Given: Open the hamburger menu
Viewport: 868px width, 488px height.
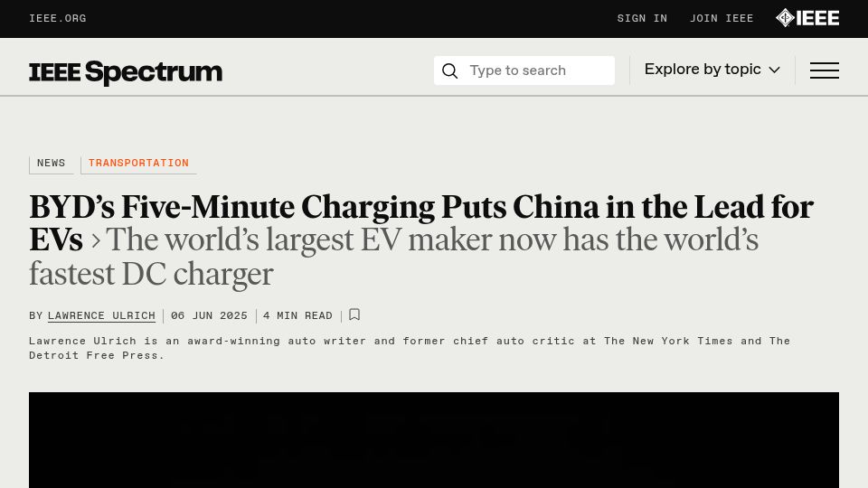Looking at the screenshot, I should tap(825, 70).
